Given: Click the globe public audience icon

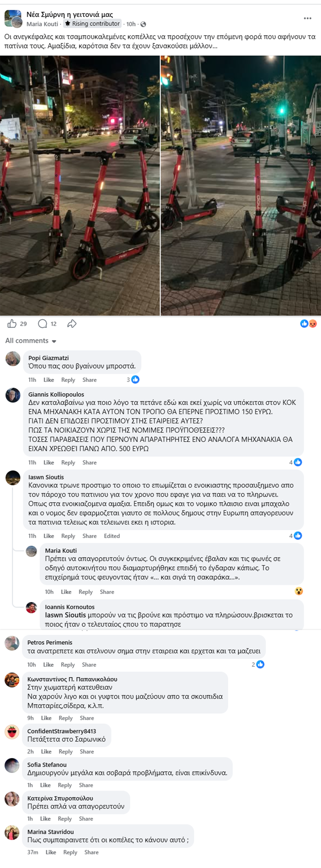Looking at the screenshot, I should pyautogui.click(x=143, y=24).
